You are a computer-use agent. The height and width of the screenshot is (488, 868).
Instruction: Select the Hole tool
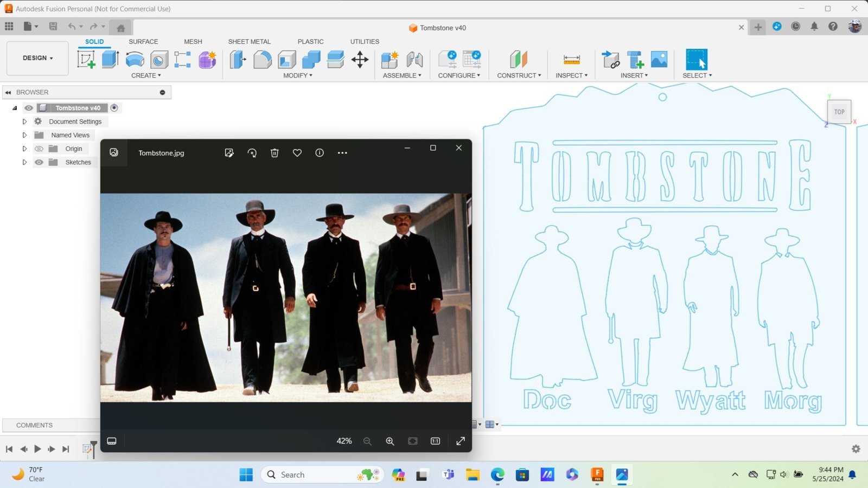[159, 59]
